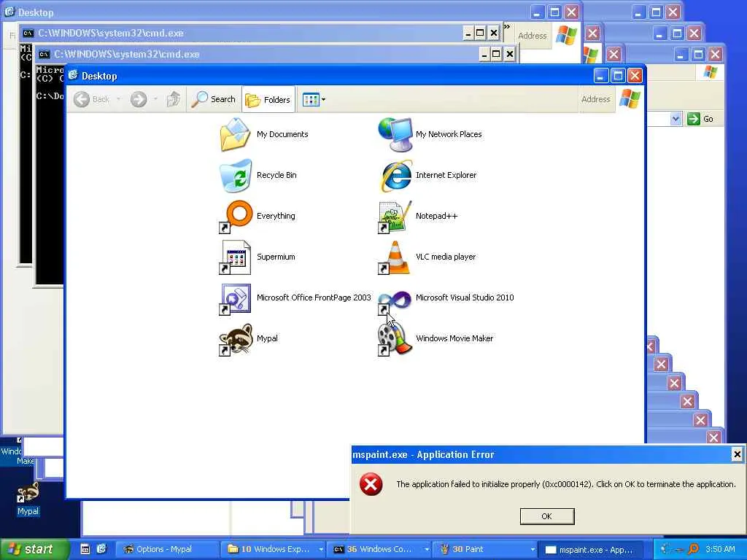Image resolution: width=747 pixels, height=560 pixels.
Task: Click the Address label in Desktop window toolbar
Action: pyautogui.click(x=595, y=99)
